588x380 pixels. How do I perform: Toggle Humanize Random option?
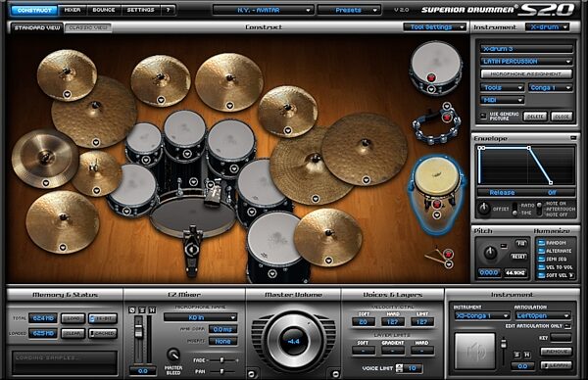pos(541,243)
